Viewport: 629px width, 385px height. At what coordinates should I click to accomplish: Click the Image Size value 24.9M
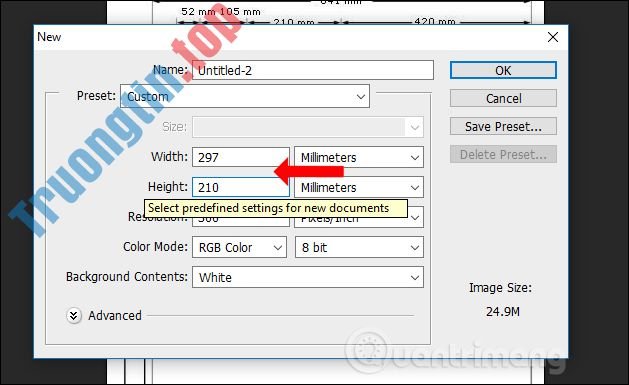coord(503,312)
